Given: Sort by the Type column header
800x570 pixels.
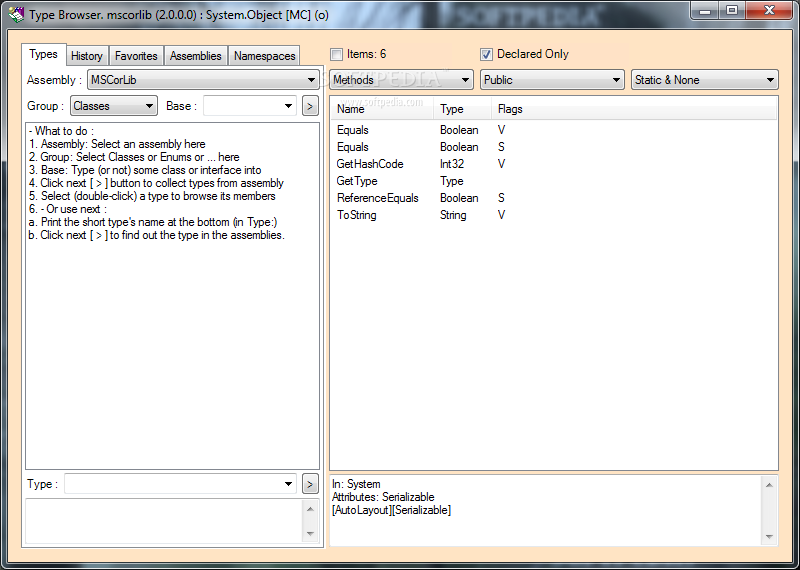Looking at the screenshot, I should click(x=463, y=109).
